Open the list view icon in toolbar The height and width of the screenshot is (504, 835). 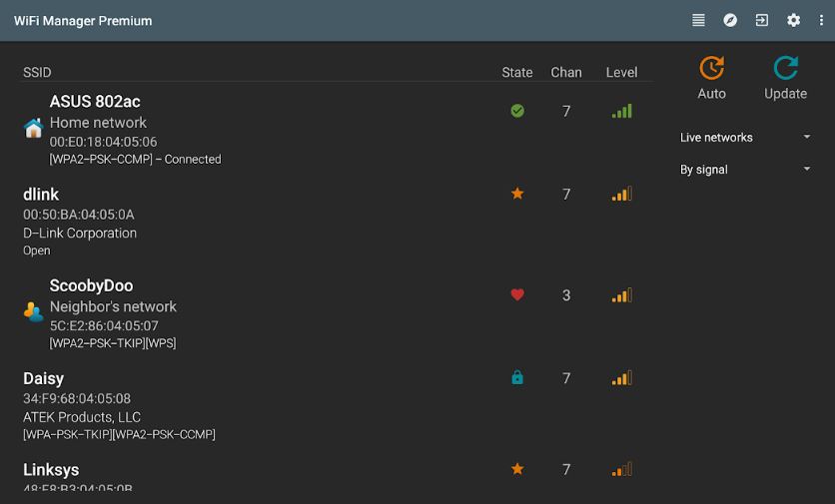pos(698,20)
